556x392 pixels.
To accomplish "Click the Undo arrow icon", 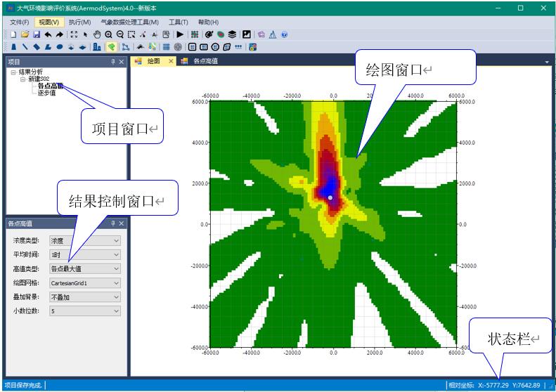I will click(48, 34).
